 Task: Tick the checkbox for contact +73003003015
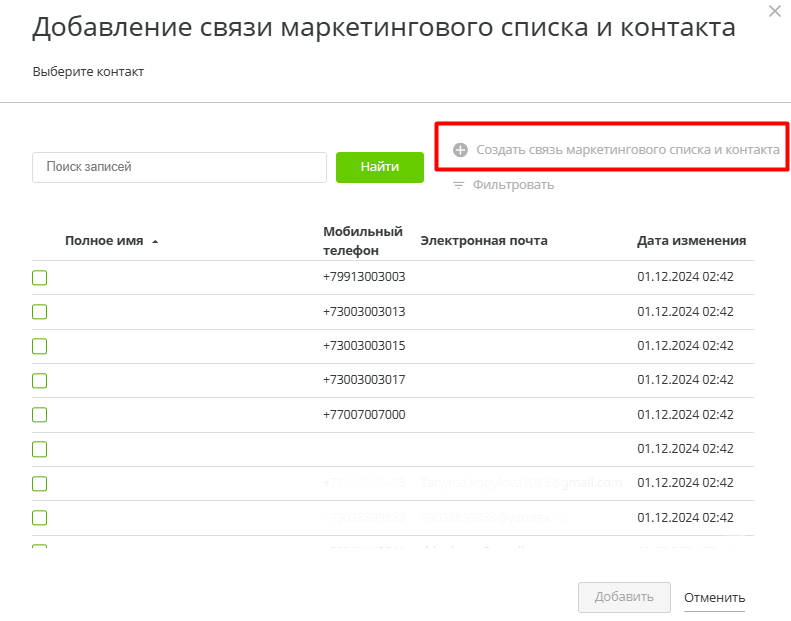(40, 346)
